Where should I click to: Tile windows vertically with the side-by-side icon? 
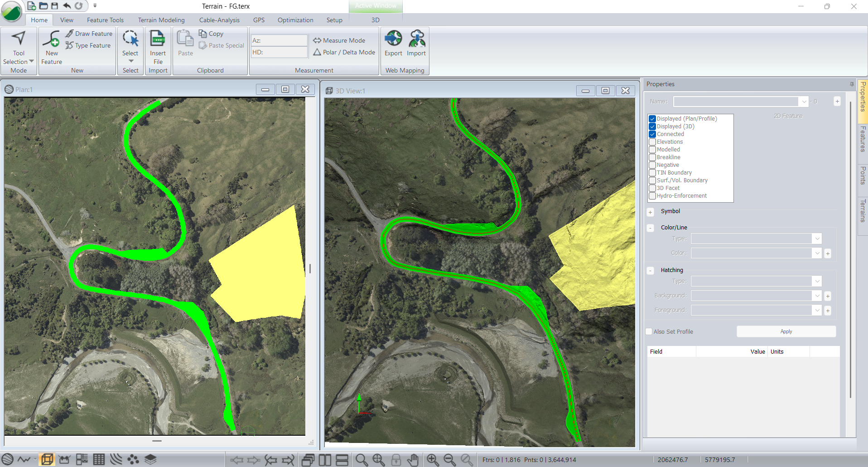point(325,460)
